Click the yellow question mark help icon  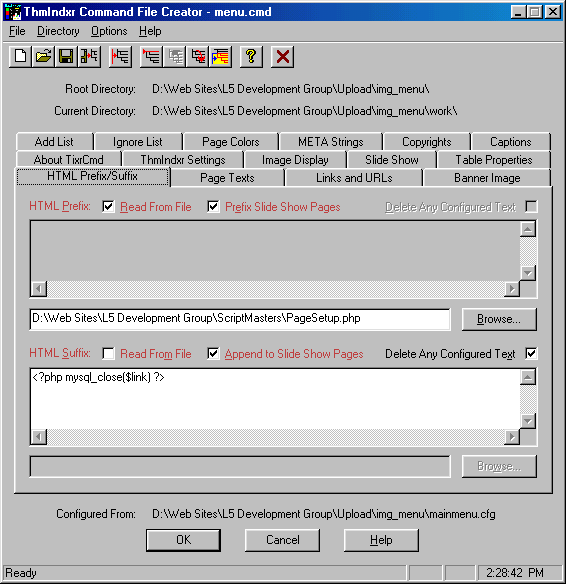(251, 57)
